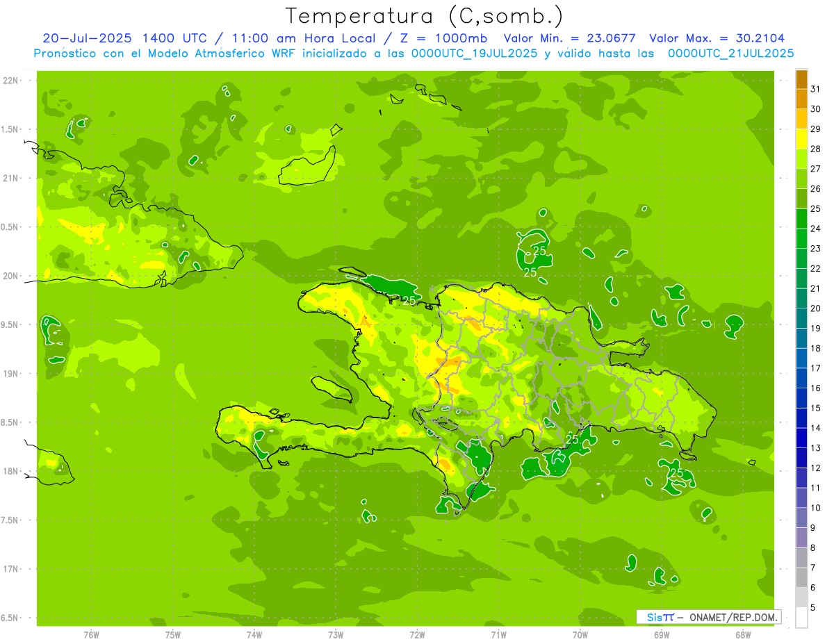Click the colorbar label "31"
The height and width of the screenshot is (644, 834).
click(x=816, y=89)
